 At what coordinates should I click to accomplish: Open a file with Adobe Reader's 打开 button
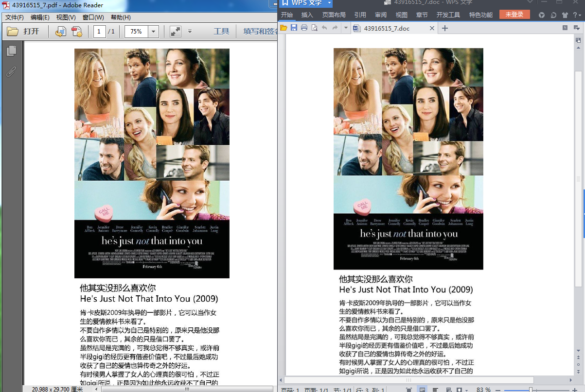pos(23,32)
